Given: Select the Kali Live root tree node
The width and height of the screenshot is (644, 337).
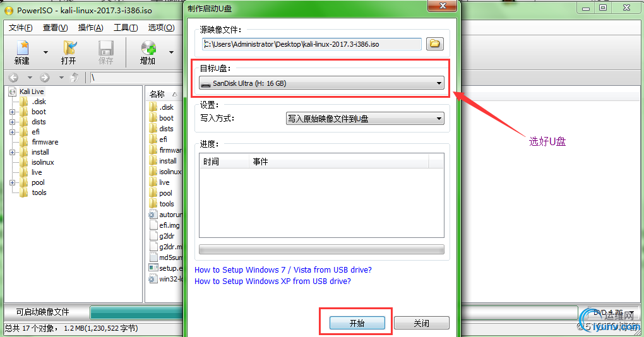Looking at the screenshot, I should pyautogui.click(x=32, y=92).
